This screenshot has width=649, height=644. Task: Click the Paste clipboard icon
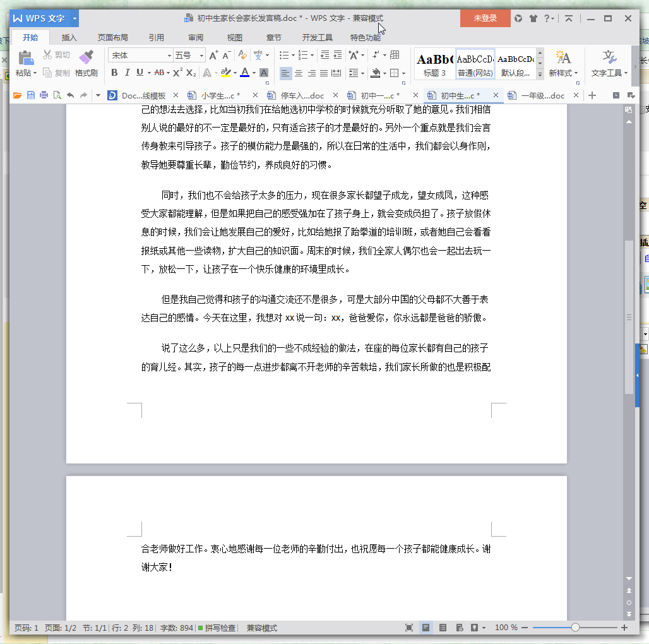tap(26, 57)
